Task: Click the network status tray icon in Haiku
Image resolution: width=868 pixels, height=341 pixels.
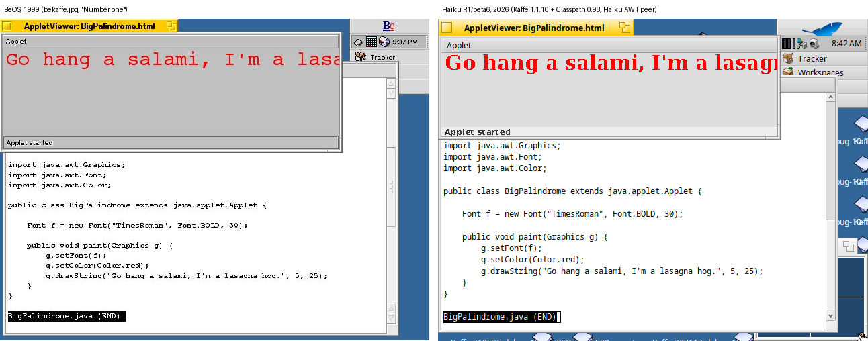Action: (801, 44)
